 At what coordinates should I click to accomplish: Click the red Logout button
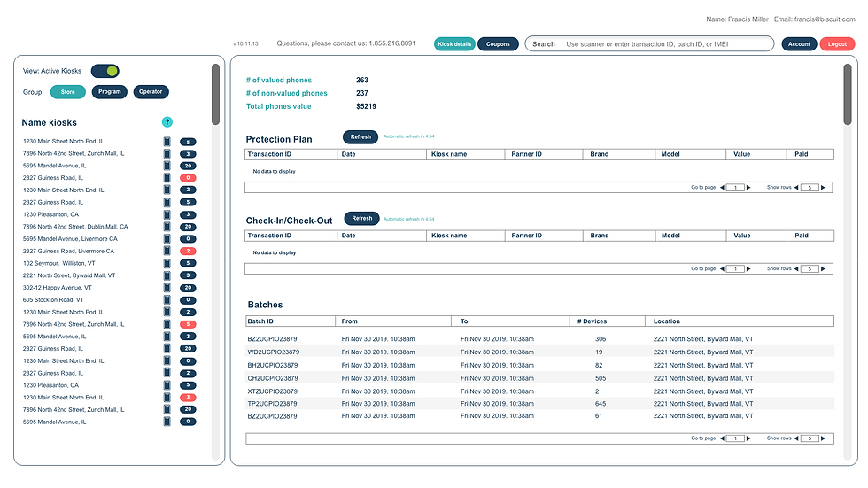pos(838,44)
